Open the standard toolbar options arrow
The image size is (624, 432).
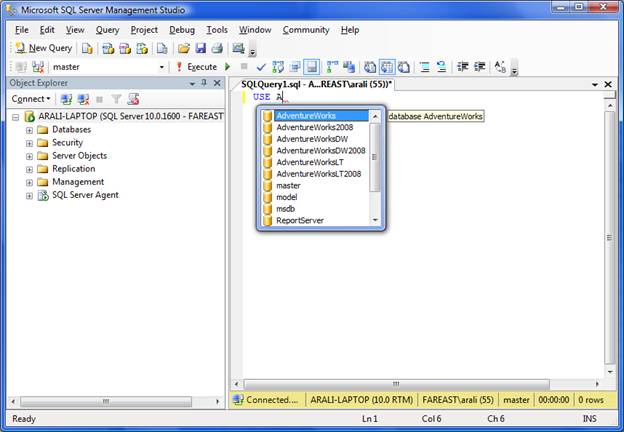point(252,49)
